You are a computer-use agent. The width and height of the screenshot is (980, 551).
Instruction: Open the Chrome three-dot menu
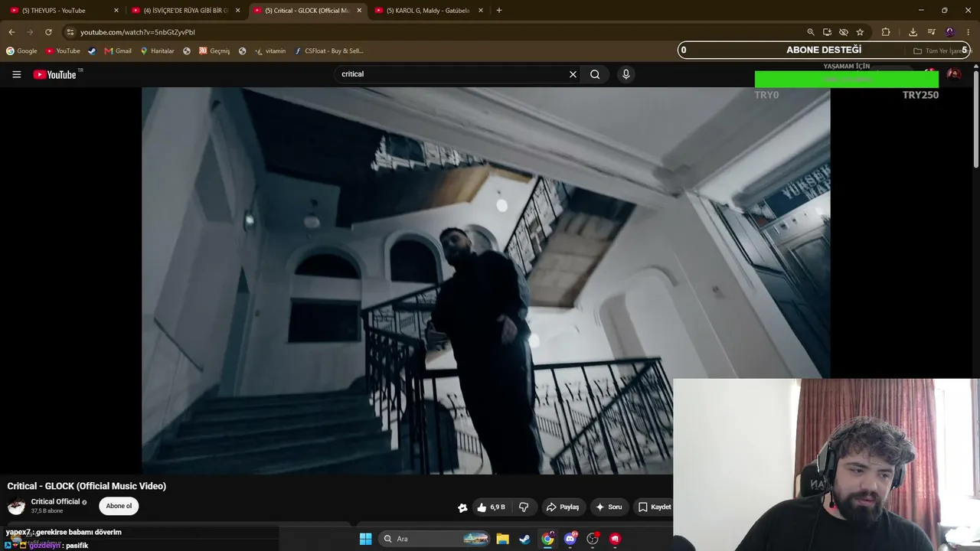tap(968, 32)
